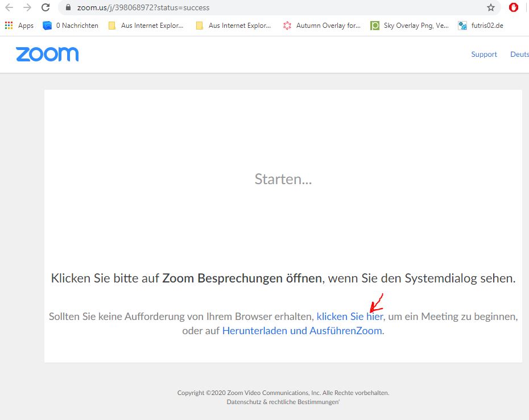The height and width of the screenshot is (420, 529).
Task: Click the browser back arrow
Action: click(x=9, y=8)
